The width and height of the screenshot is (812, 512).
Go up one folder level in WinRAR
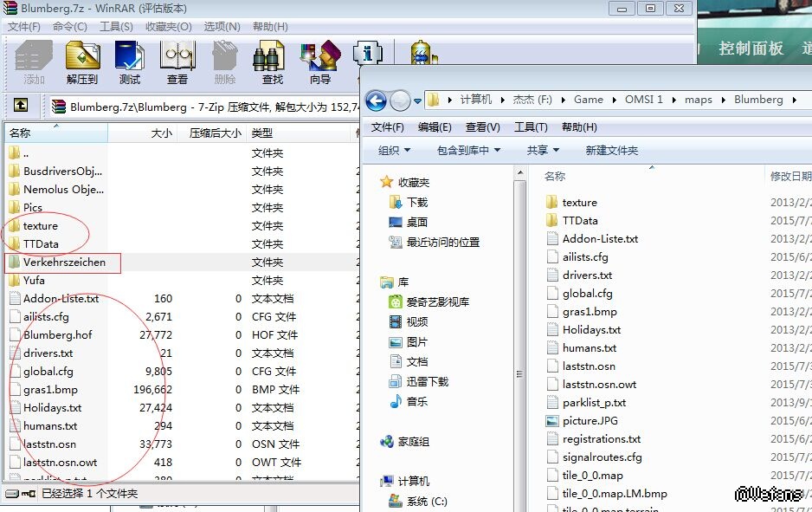coord(21,106)
